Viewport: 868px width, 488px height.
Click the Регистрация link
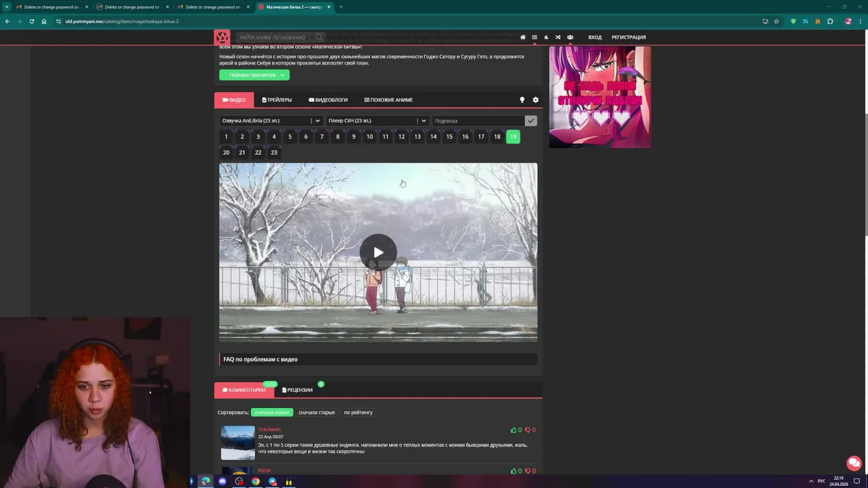pyautogui.click(x=629, y=37)
